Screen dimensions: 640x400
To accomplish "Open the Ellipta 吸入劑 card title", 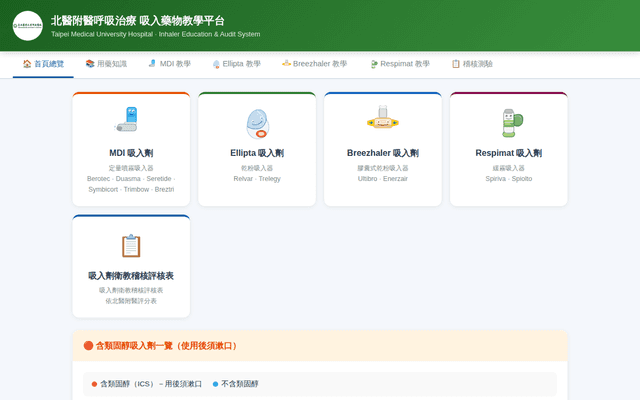I will point(257,153).
